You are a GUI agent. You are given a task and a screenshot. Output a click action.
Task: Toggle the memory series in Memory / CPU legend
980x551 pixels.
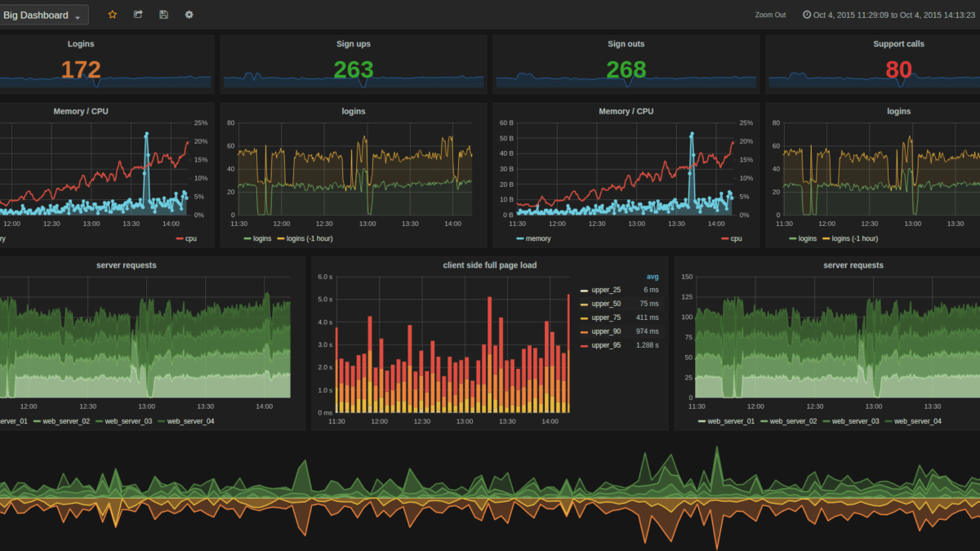click(x=537, y=238)
